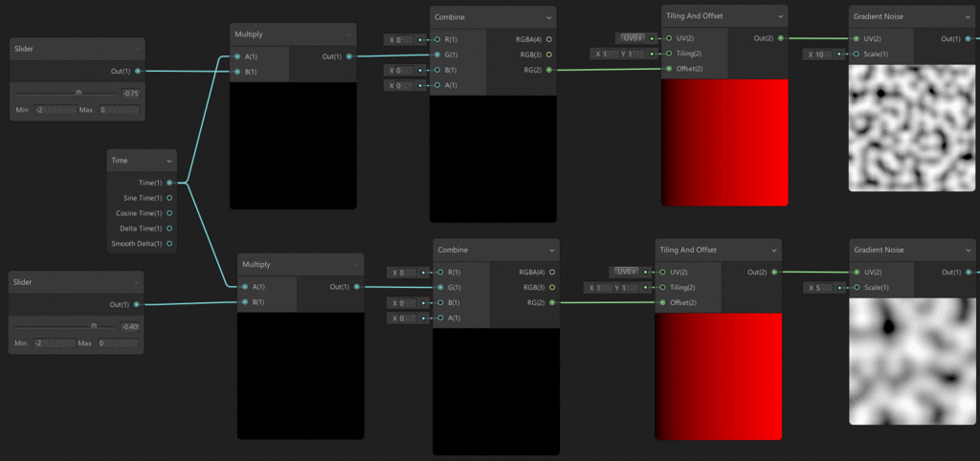The height and width of the screenshot is (461, 980).
Task: Click the fine-grained Gradient Noise preview with Scale 10
Action: [x=912, y=128]
